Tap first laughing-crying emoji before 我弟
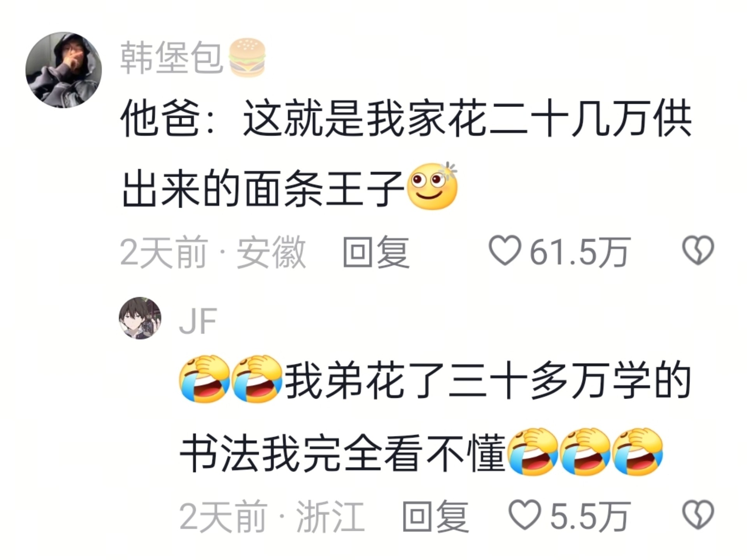The width and height of the screenshot is (747, 560). 204,379
